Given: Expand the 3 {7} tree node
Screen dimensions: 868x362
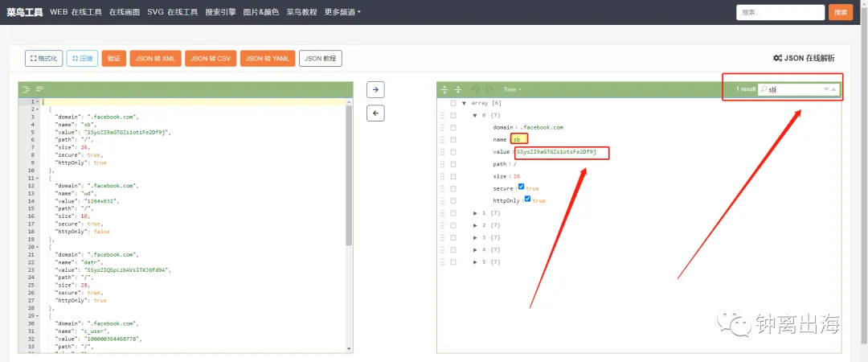Looking at the screenshot, I should [x=475, y=237].
